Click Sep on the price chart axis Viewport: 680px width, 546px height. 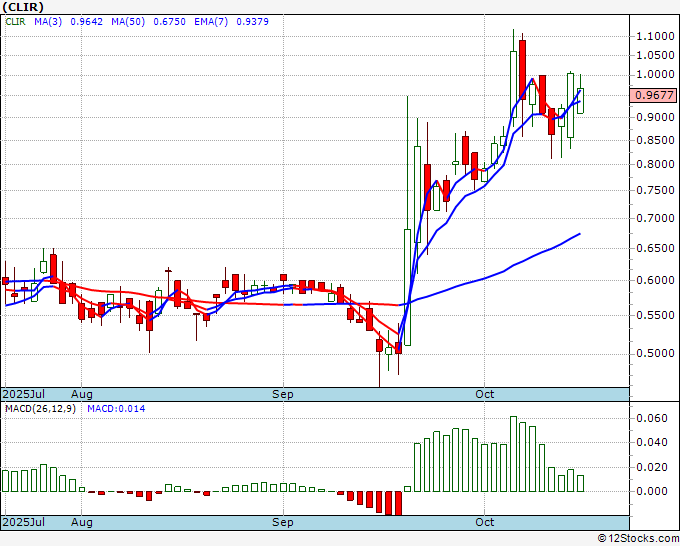[x=283, y=394]
